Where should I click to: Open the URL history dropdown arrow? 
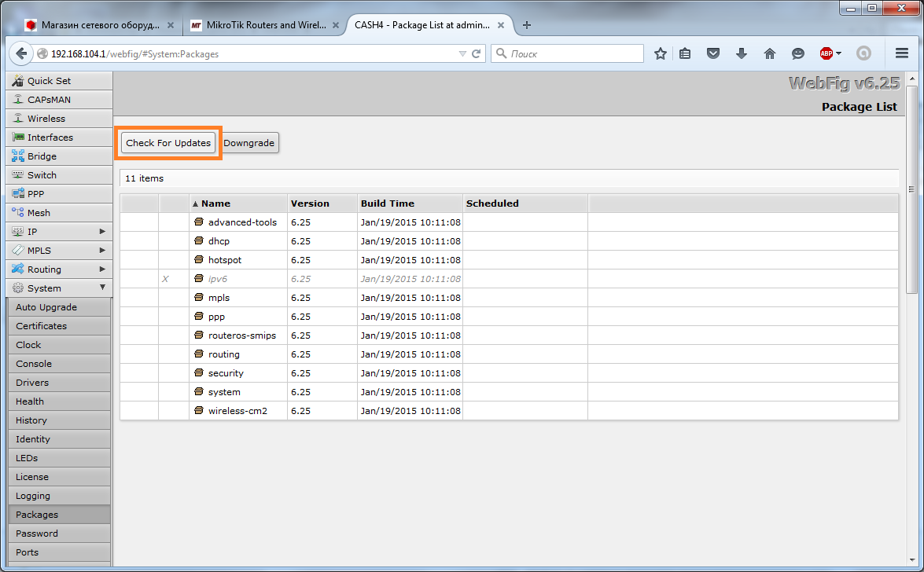coord(462,54)
